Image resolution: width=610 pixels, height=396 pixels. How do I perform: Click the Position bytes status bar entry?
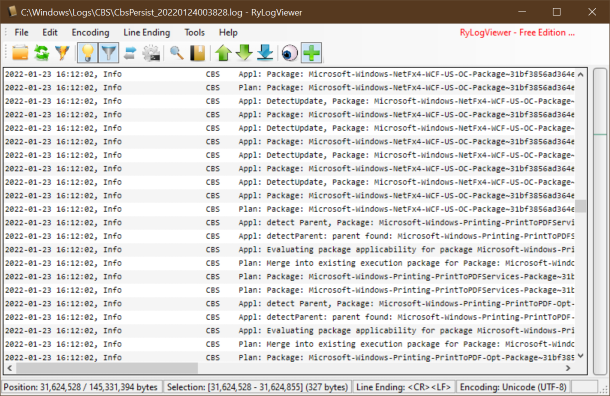[x=81, y=387]
